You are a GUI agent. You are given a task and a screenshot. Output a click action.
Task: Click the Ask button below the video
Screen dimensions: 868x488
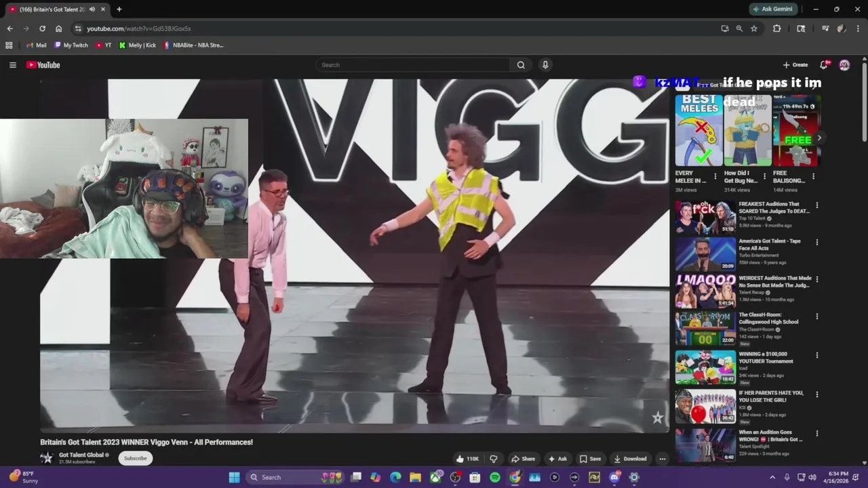tap(557, 459)
